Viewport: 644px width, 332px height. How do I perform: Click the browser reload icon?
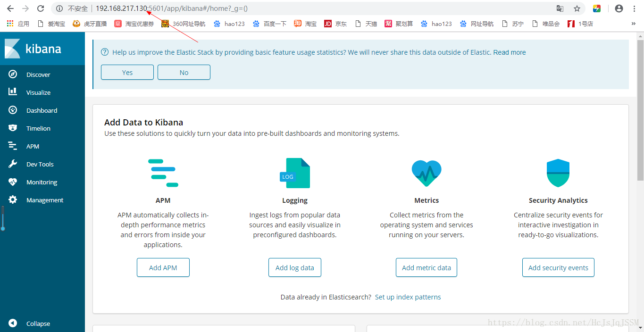(x=41, y=8)
